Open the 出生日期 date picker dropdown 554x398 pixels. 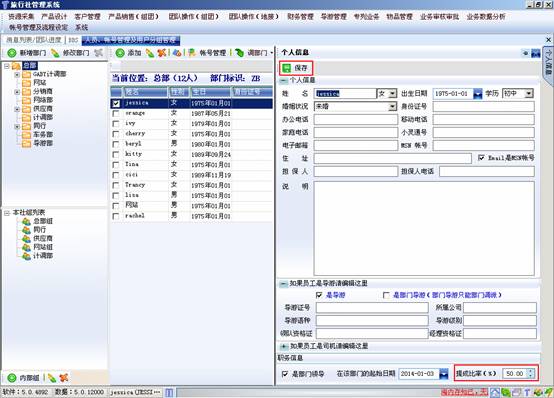(478, 94)
